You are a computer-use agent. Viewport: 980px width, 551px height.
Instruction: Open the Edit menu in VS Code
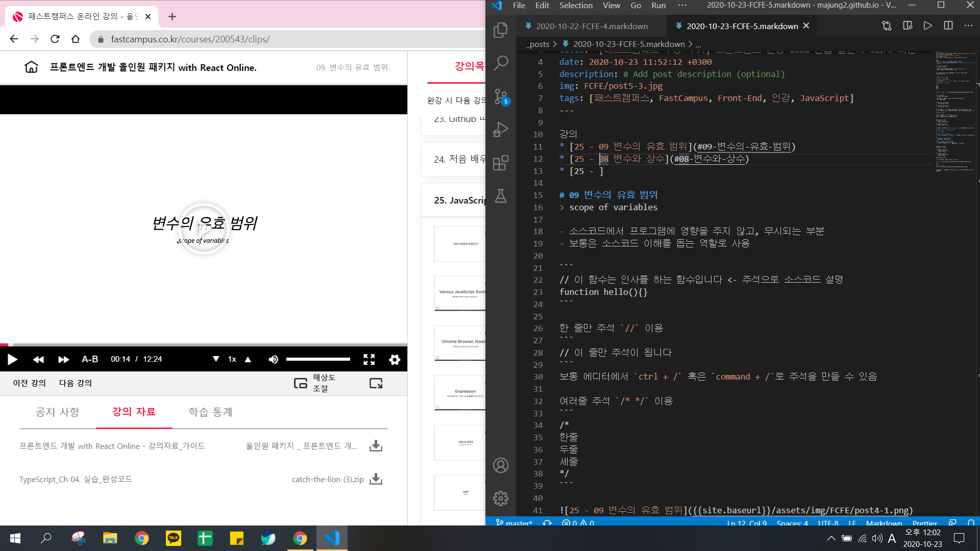542,5
